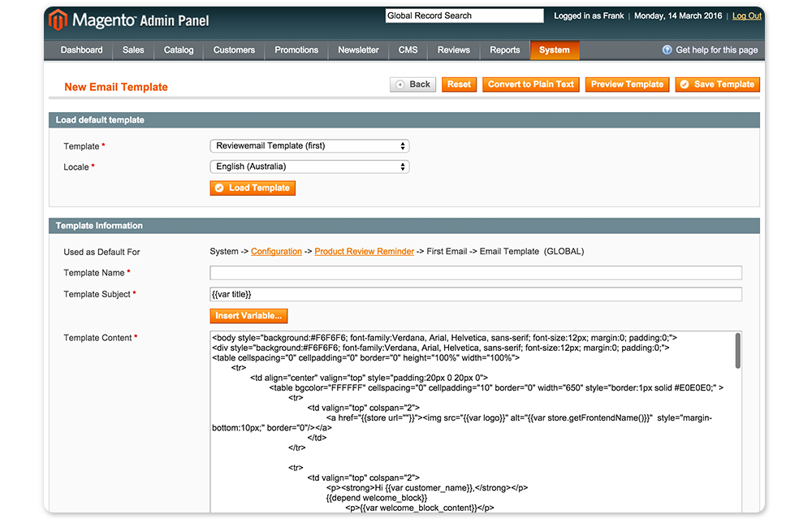812x519 pixels.
Task: Click the 'New Email Template' heading
Action: [116, 87]
